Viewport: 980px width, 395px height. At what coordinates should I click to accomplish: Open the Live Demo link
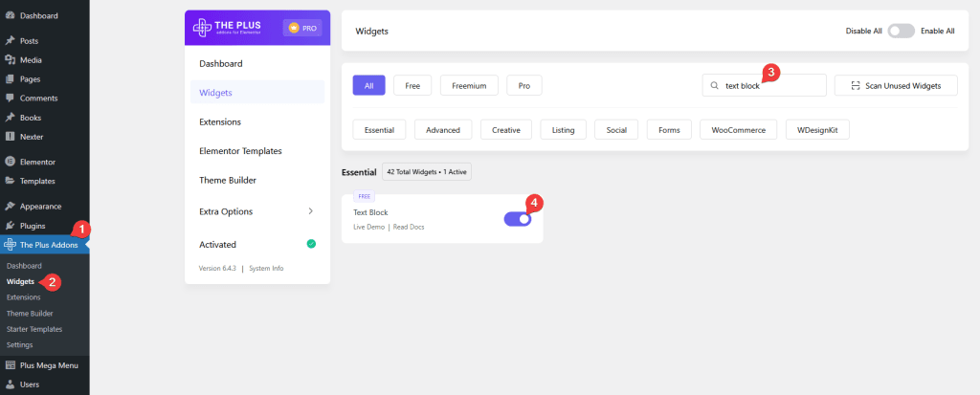pyautogui.click(x=368, y=227)
